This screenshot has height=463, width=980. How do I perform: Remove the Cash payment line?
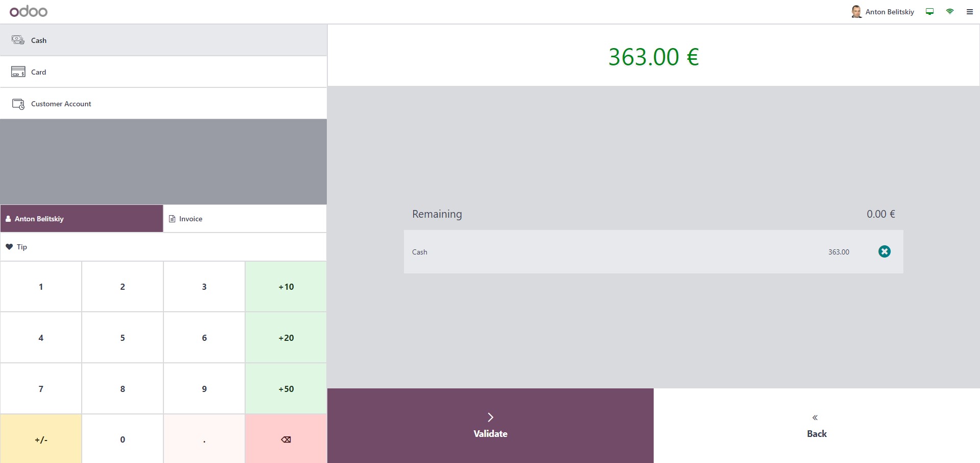[884, 251]
